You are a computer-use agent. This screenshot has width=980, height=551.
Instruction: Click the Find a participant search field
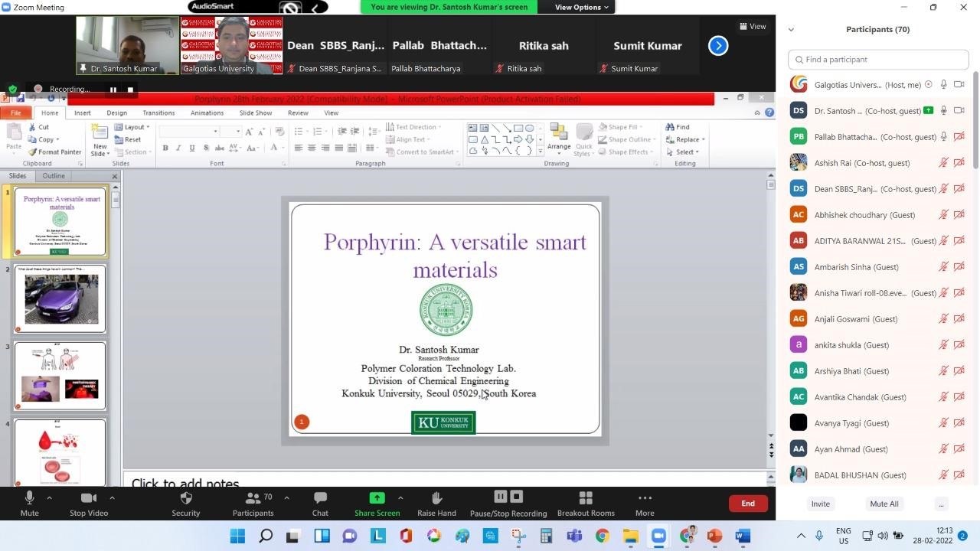pos(879,59)
